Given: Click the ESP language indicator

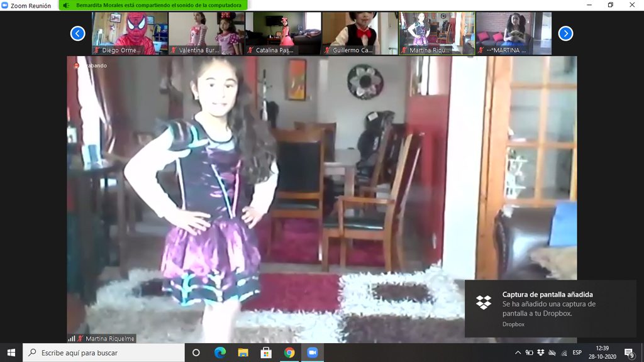Looking at the screenshot, I should [x=577, y=353].
